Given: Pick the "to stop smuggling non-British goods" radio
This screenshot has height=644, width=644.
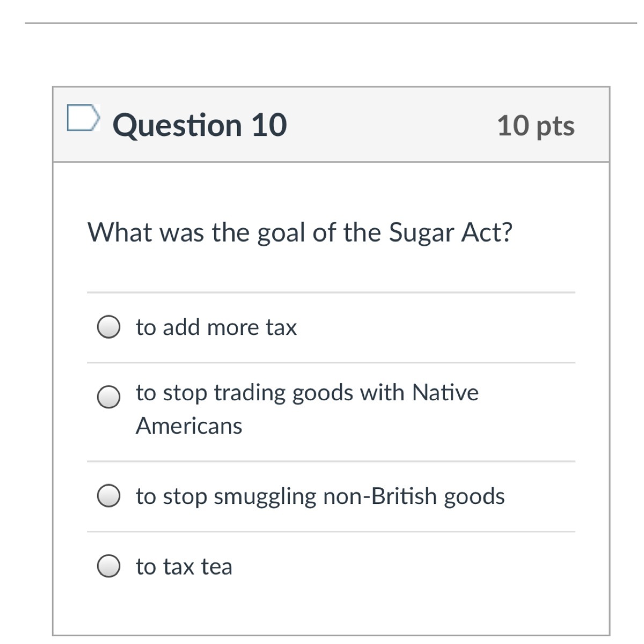Looking at the screenshot, I should pyautogui.click(x=108, y=496).
